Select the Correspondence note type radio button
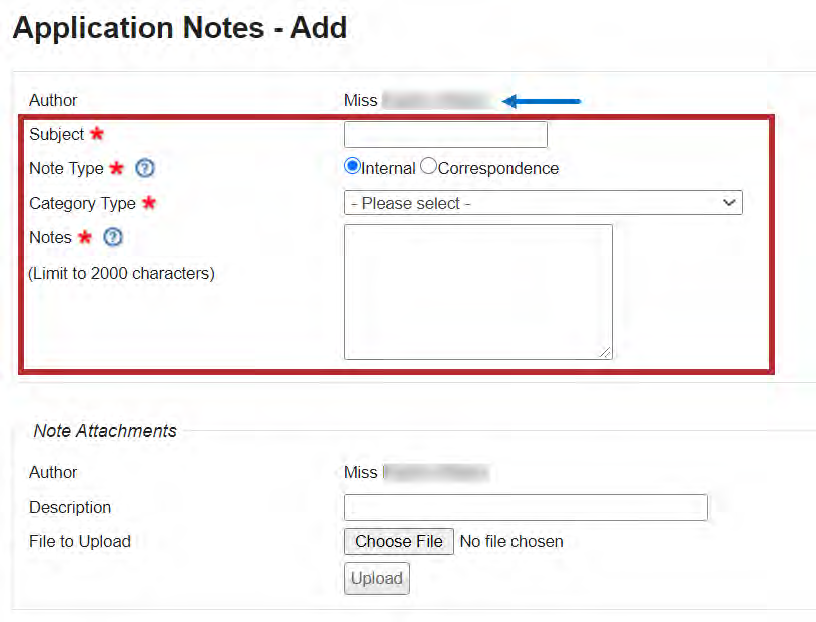Screen dimensions: 816x622 point(428,167)
